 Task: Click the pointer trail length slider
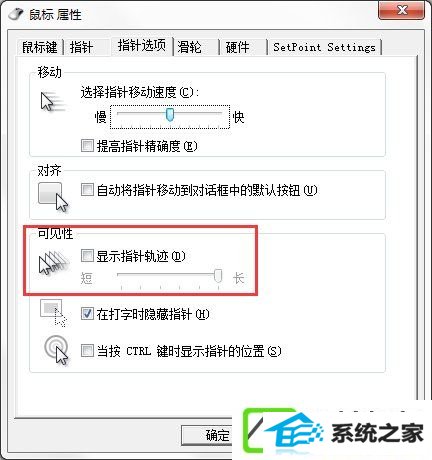pos(170,277)
